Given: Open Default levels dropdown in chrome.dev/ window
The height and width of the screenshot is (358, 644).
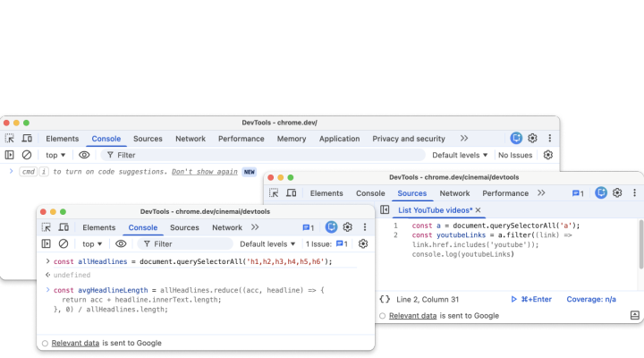Looking at the screenshot, I should [x=460, y=155].
